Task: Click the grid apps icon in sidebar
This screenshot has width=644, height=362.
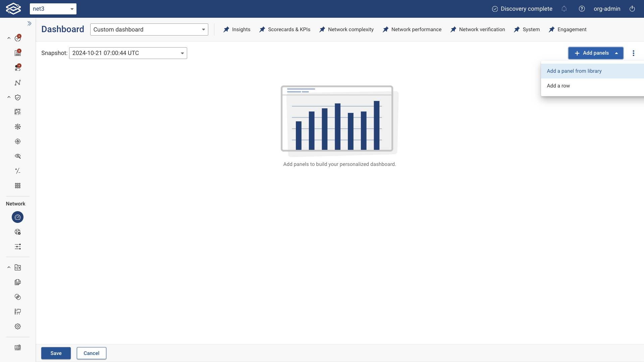Action: 18,186
